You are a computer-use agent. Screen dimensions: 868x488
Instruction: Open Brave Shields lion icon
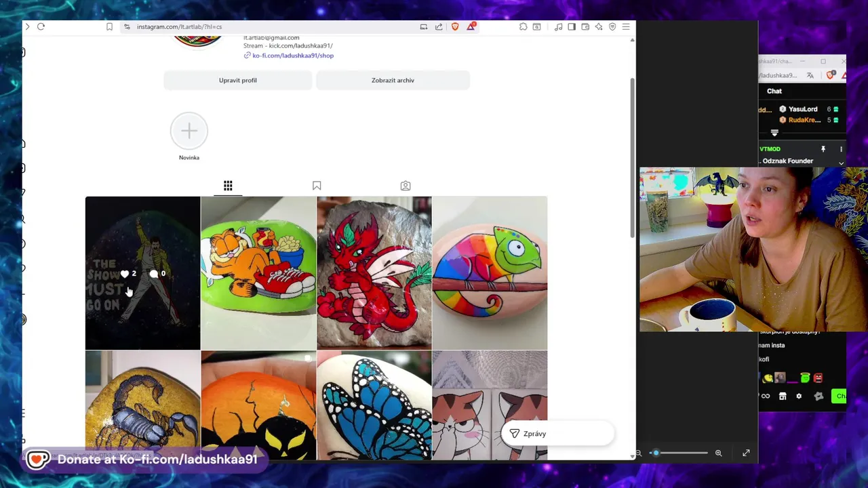(455, 26)
